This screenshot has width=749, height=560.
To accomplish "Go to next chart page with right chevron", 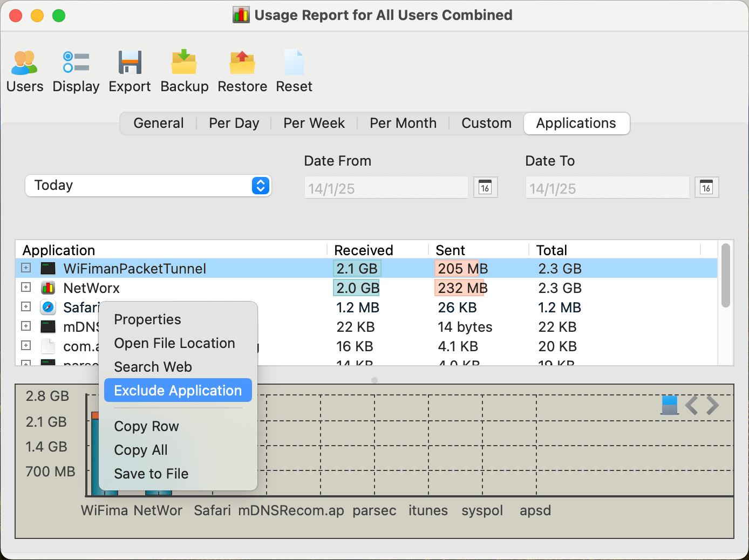I will [712, 405].
